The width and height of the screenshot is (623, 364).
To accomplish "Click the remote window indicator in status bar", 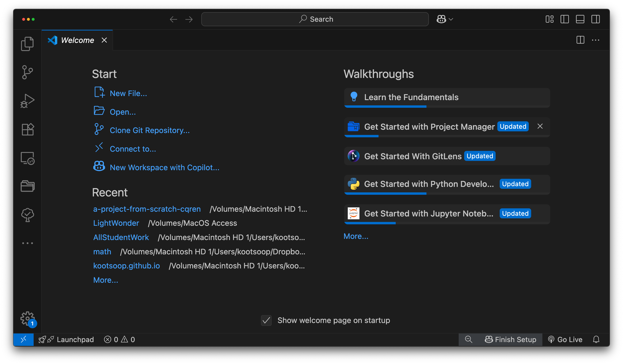I will 23,339.
